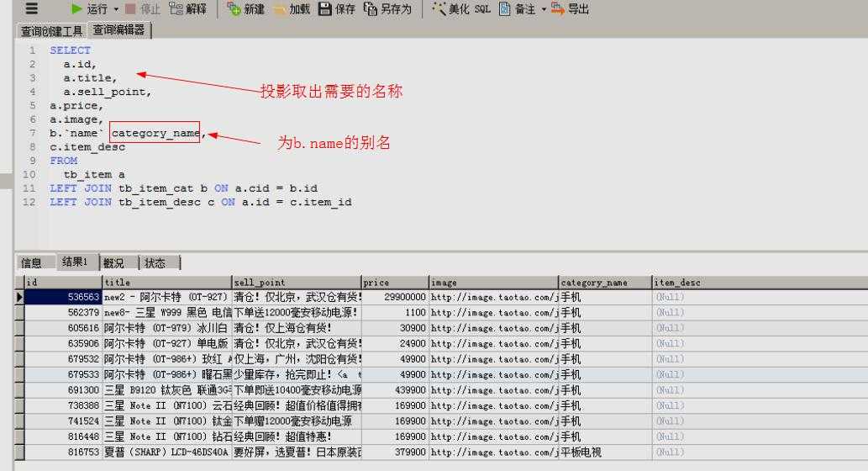Select the id cell 741524
Screen dimensions: 868x471
(63, 421)
